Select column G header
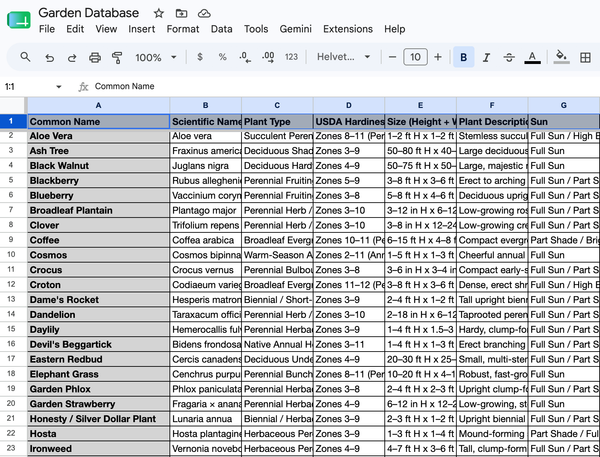The image size is (600, 457). click(x=564, y=105)
